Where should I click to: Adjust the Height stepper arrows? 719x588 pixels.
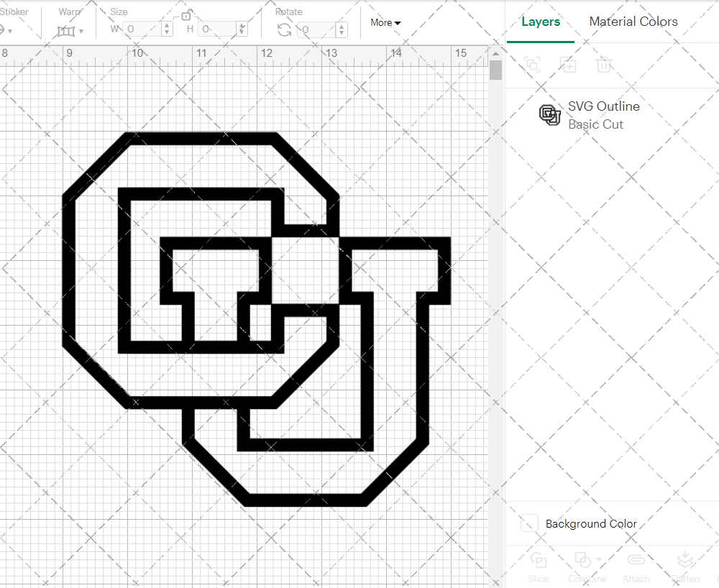(x=242, y=29)
